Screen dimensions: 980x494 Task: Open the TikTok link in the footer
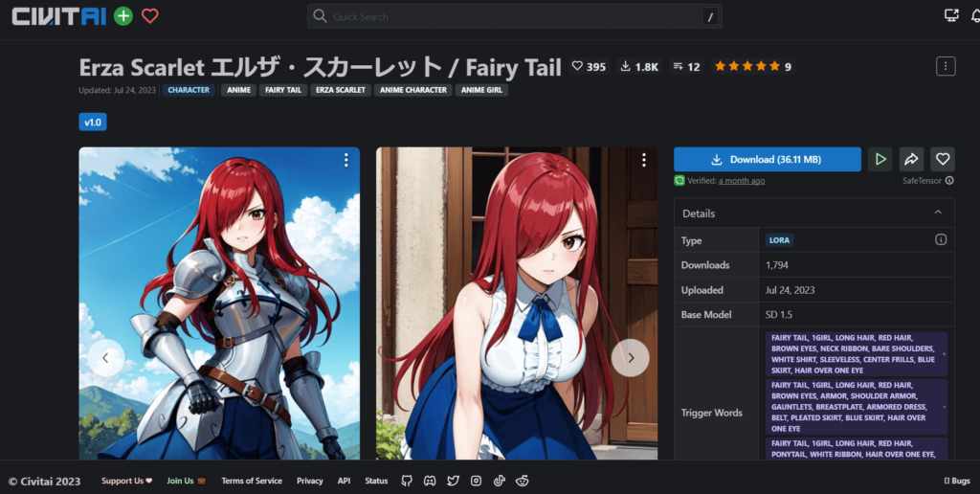click(499, 481)
